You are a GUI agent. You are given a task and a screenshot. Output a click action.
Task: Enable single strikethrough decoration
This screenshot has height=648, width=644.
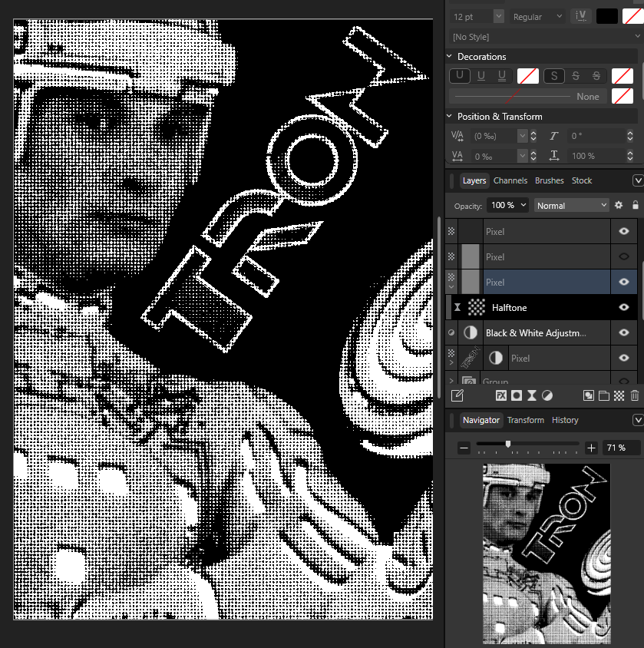tap(576, 76)
